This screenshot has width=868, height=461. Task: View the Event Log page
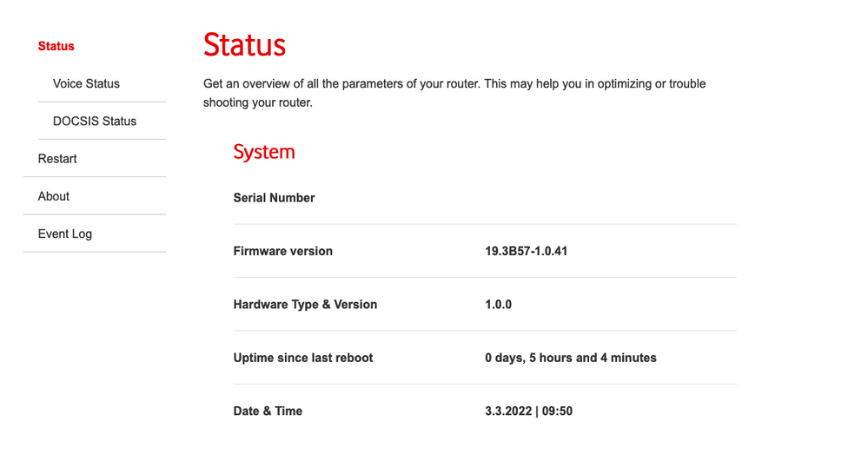[65, 234]
